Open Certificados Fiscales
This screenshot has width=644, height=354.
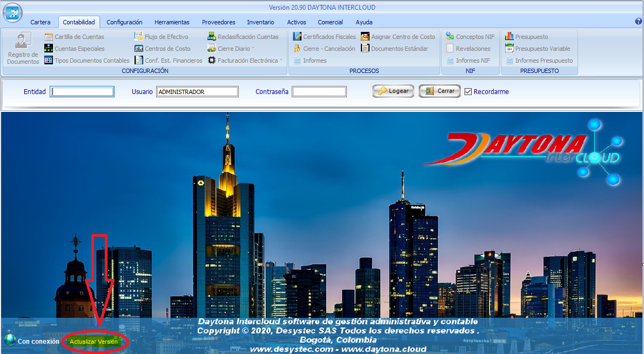coord(325,37)
